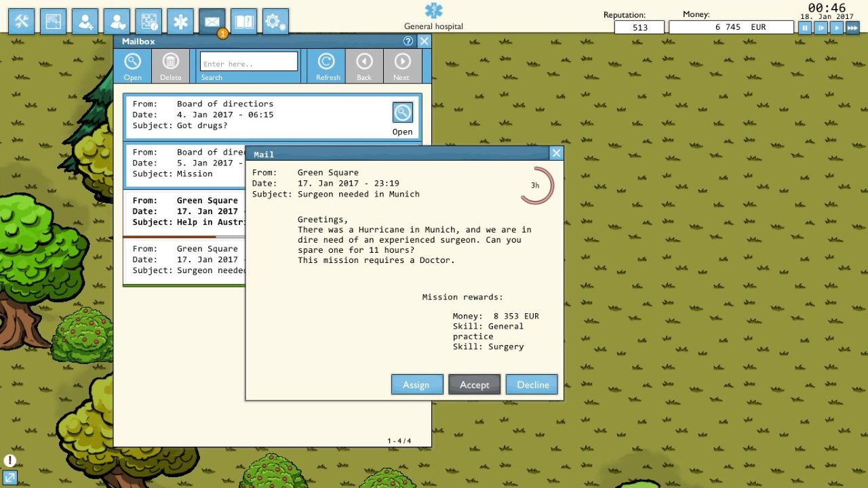Screen dimensions: 868x488
Task: Click the mailbox search input field
Action: [x=248, y=62]
